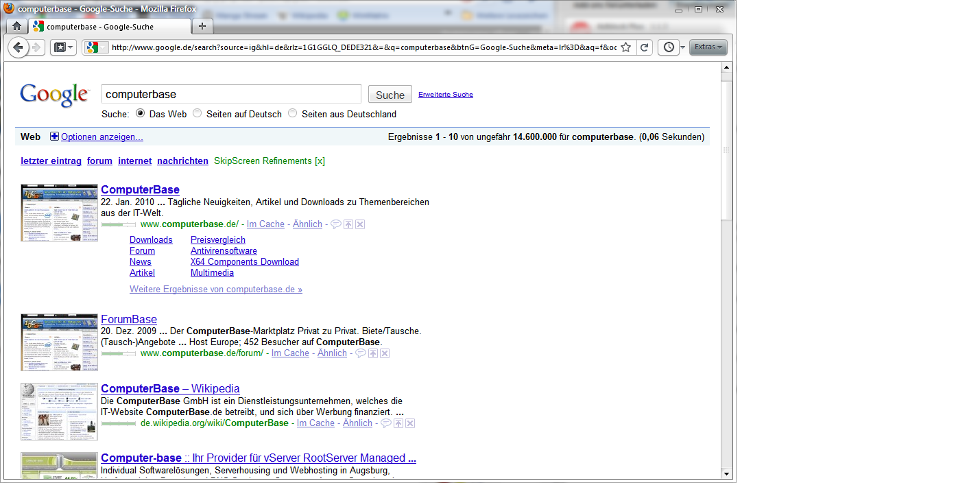Click rating bar beside computerbase.de/forum/
The image size is (980, 483).
coord(118,353)
